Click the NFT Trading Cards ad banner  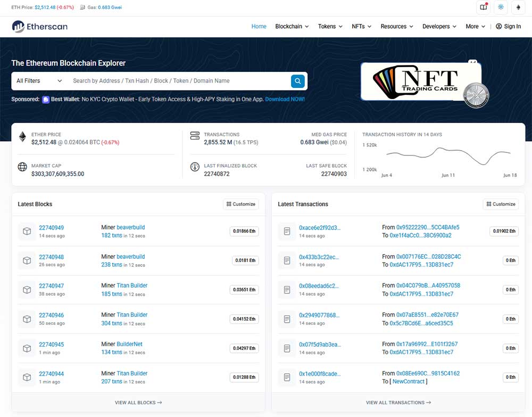[421, 81]
